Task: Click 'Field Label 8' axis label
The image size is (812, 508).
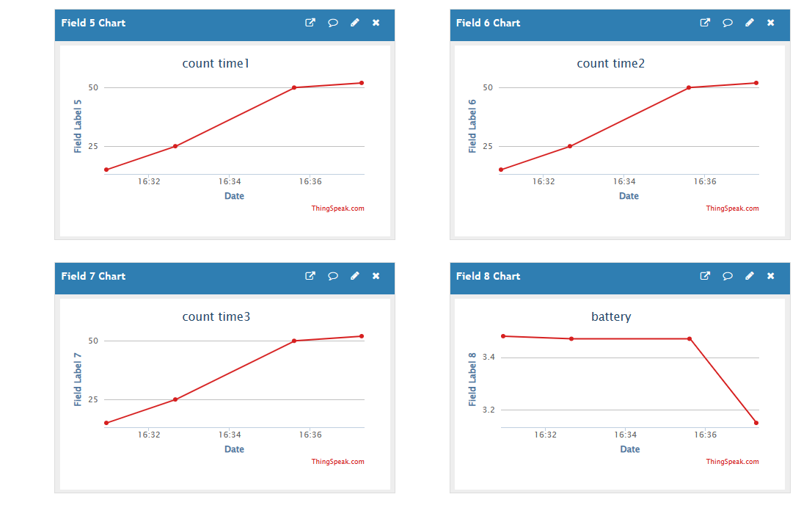Action: coord(472,380)
